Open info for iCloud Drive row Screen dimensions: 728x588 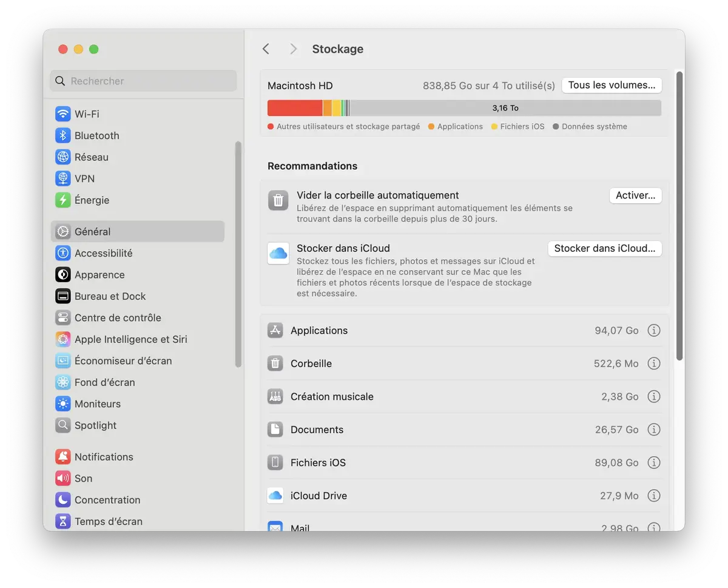(653, 496)
